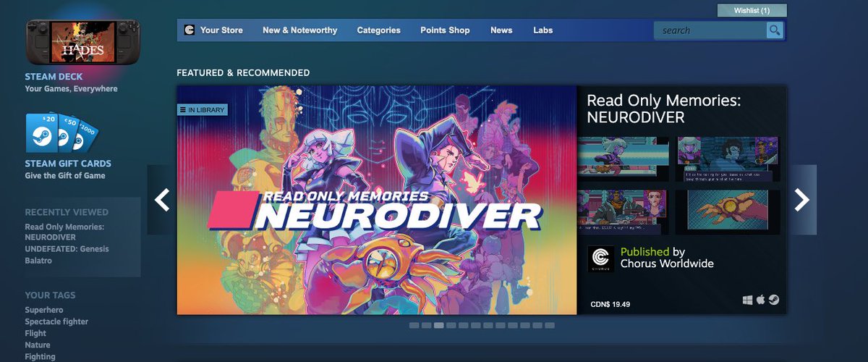Select the Spectacle fighter tag
The height and width of the screenshot is (362, 868).
(x=56, y=321)
